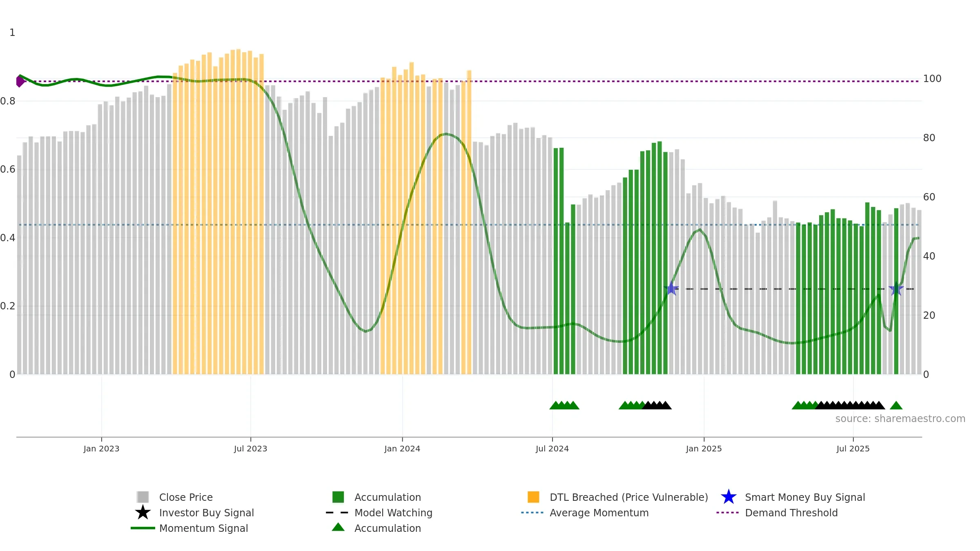Click the orange DTL Breached legend swatch

click(x=533, y=497)
